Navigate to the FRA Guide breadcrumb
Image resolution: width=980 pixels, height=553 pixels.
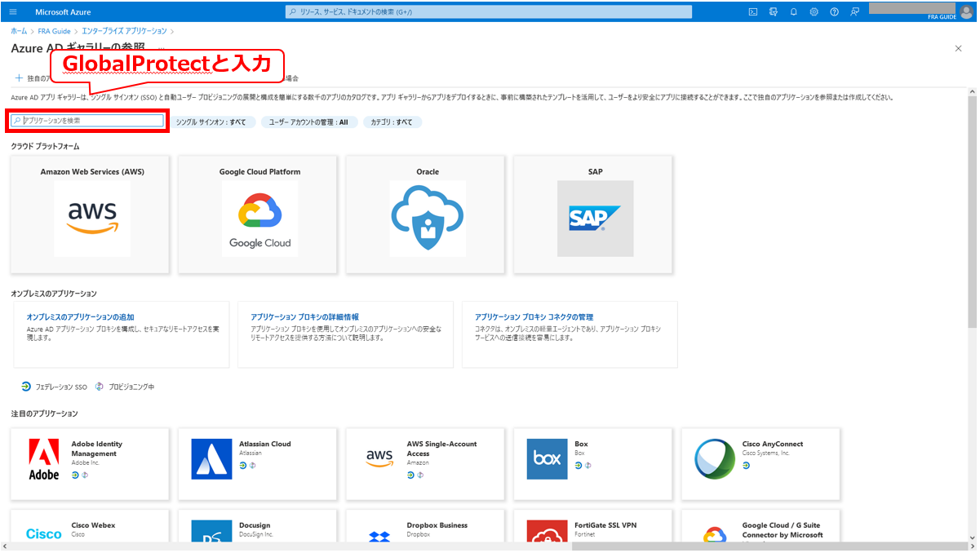coord(54,31)
